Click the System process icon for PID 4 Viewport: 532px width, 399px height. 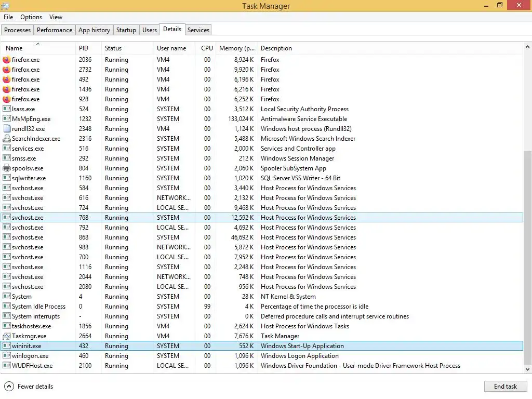(x=6, y=297)
